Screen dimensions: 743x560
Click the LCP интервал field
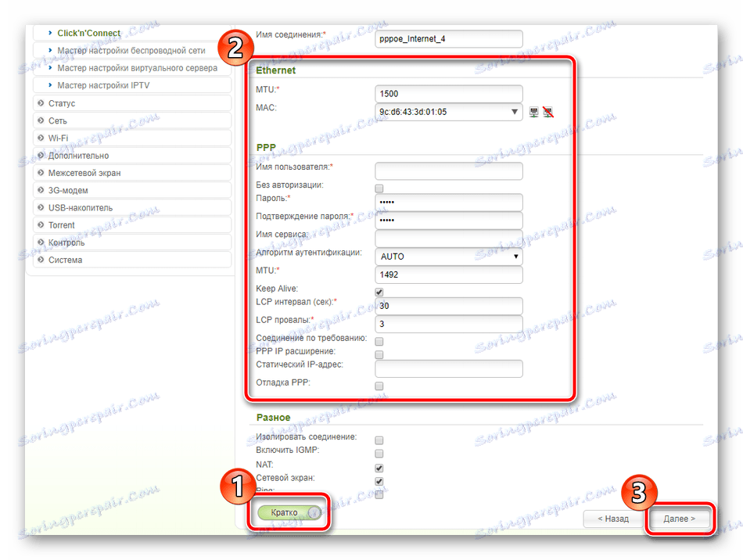pyautogui.click(x=448, y=306)
